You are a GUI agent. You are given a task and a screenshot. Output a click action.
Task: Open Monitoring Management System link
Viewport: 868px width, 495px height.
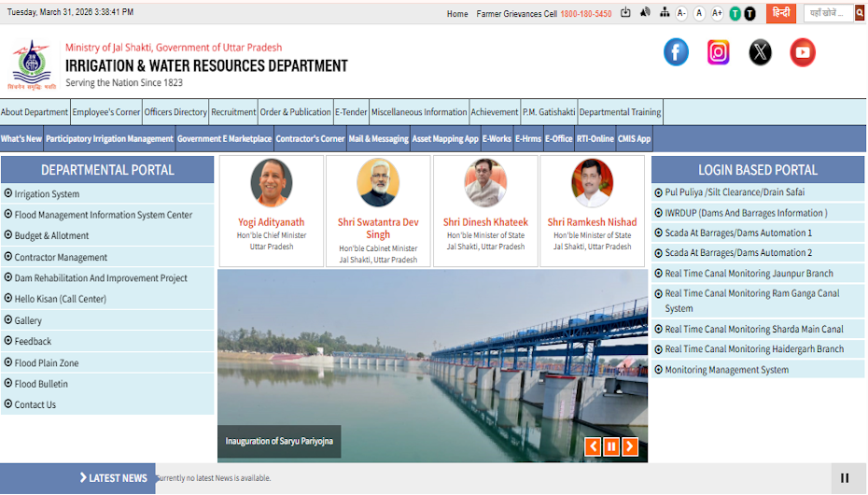pyautogui.click(x=726, y=369)
